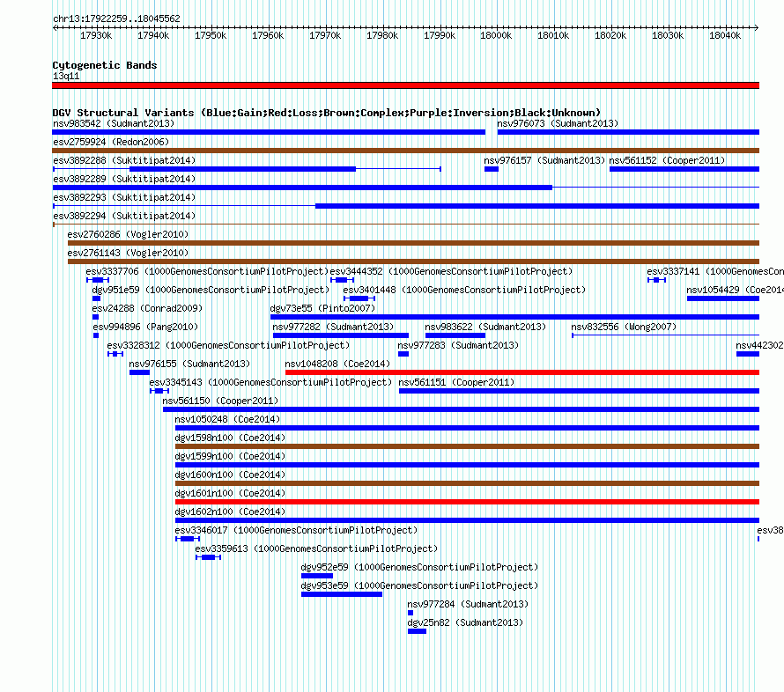Screen dimensions: 784x692
Task: Select nsv561152 (Cooper2011) label
Action: pos(667,160)
